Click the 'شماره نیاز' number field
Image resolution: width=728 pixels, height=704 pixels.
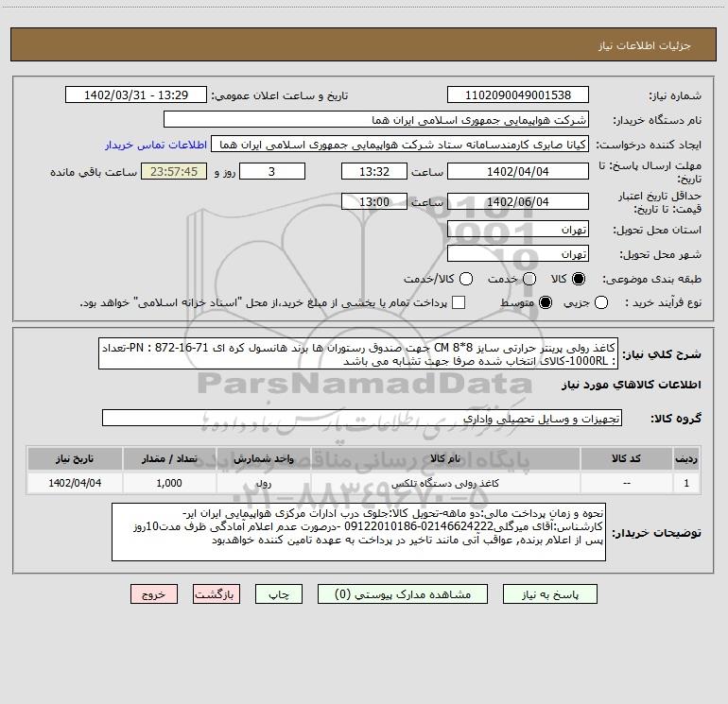click(x=517, y=95)
